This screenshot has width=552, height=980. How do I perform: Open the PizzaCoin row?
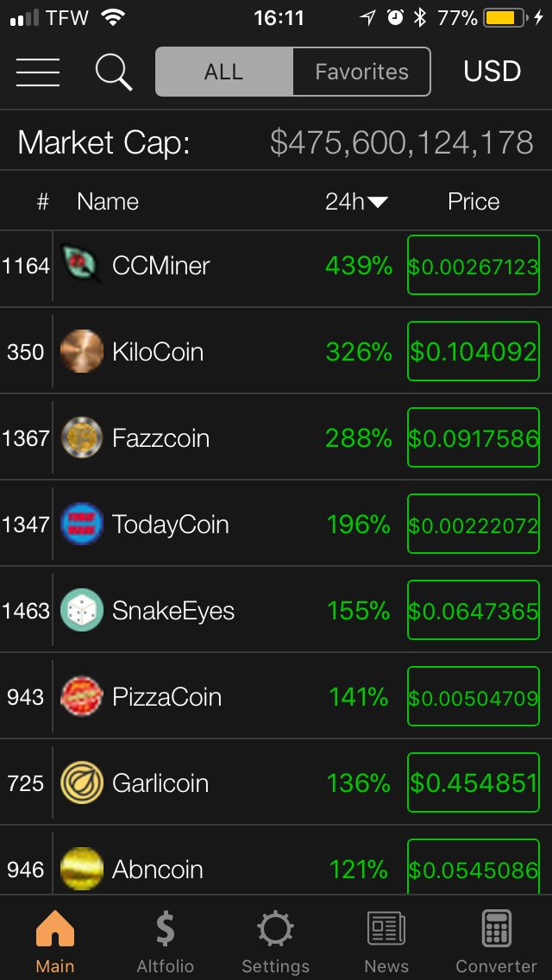(276, 696)
